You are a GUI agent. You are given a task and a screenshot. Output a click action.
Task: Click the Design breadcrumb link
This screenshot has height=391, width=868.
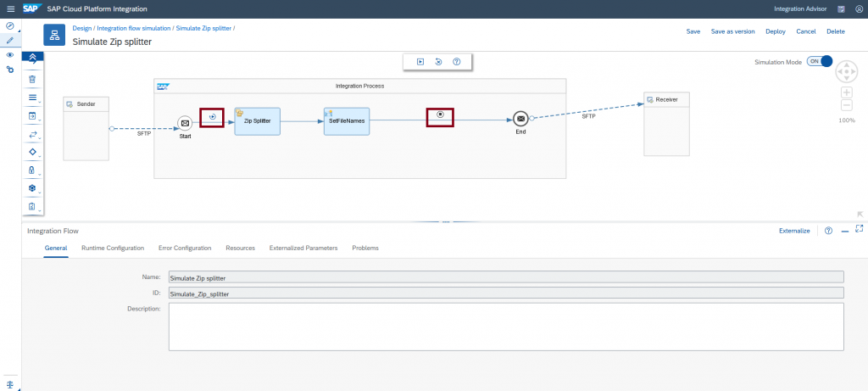pos(82,28)
